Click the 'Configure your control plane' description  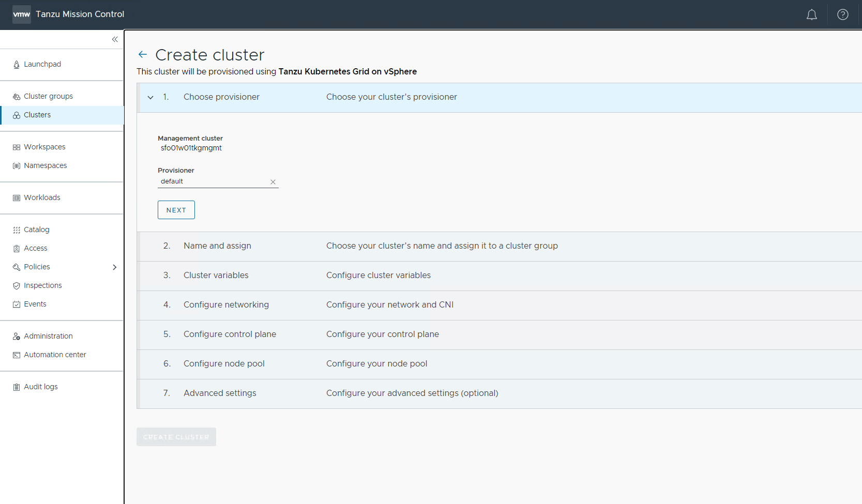383,334
